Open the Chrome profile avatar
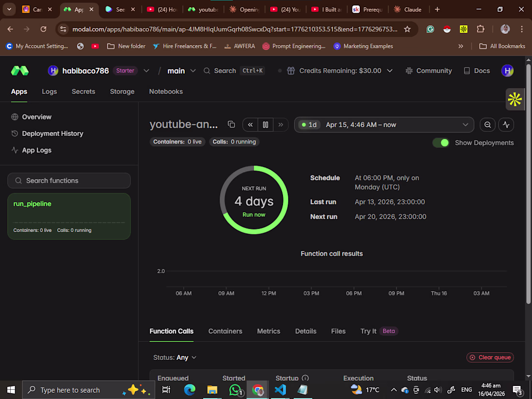The width and height of the screenshot is (532, 399). tap(505, 29)
